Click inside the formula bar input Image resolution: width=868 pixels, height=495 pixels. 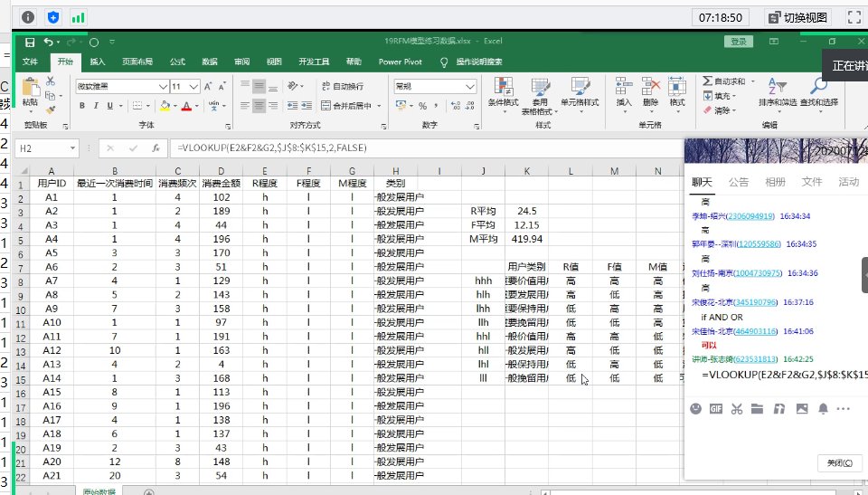click(x=426, y=148)
